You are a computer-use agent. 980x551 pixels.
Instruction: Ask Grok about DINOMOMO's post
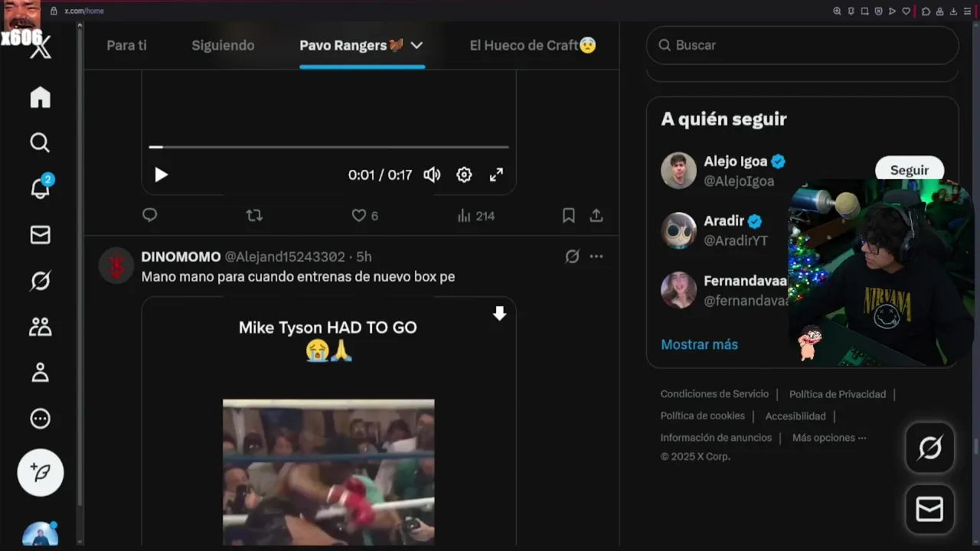tap(572, 256)
